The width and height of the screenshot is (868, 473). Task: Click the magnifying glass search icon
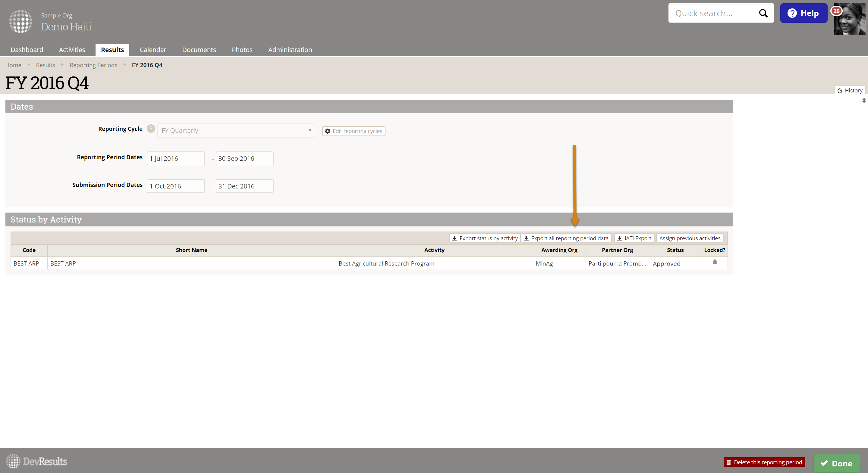[763, 14]
